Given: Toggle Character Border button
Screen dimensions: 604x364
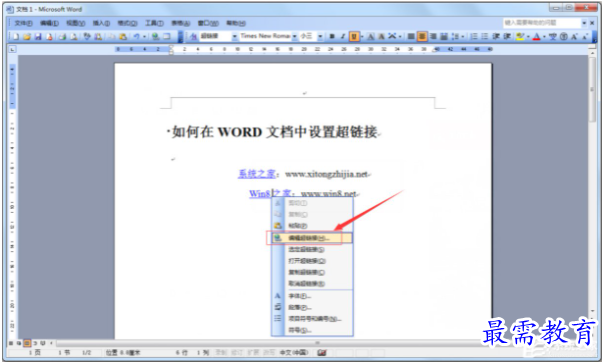Looking at the screenshot, I should 371,37.
